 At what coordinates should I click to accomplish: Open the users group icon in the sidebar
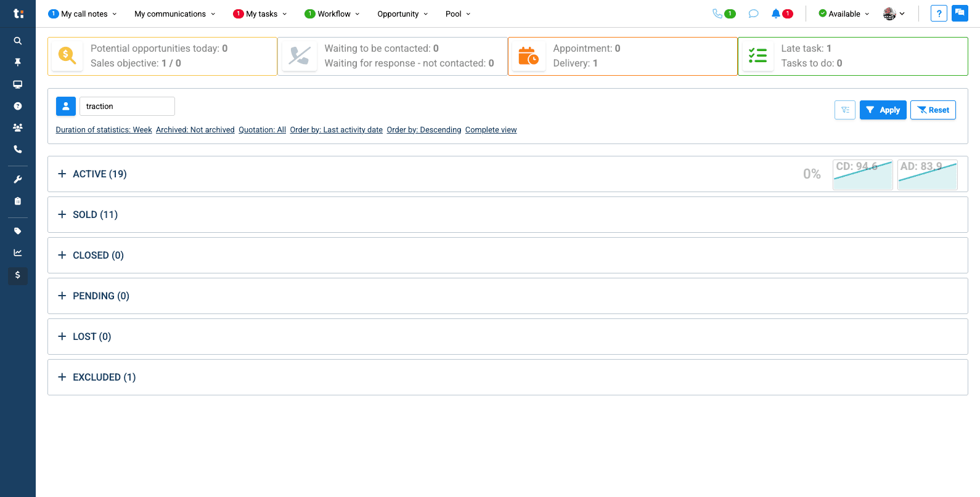tap(18, 127)
